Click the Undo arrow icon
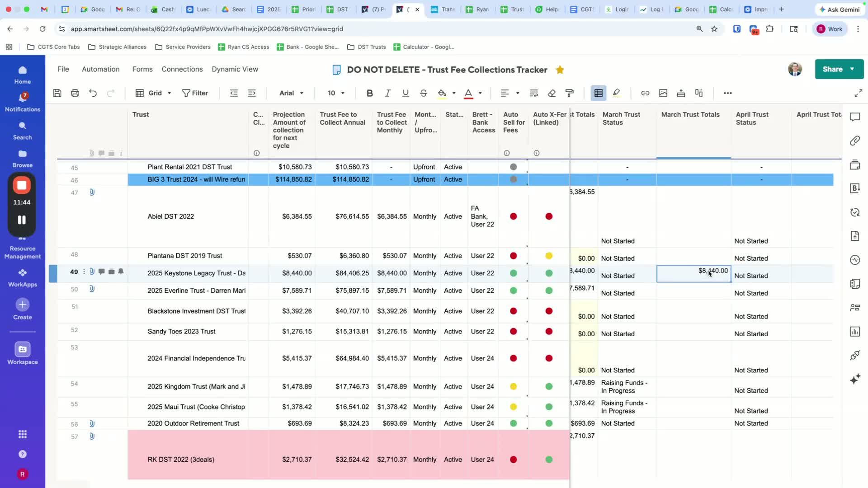 [93, 93]
